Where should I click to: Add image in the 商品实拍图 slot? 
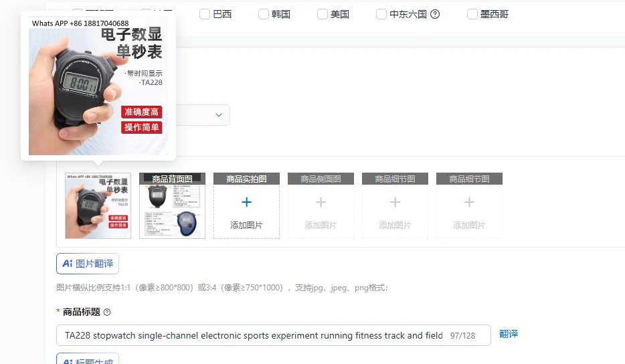coord(246,205)
